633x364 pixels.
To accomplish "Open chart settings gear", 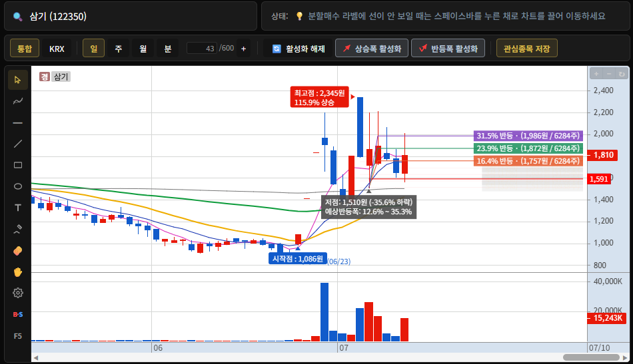I will pyautogui.click(x=18, y=293).
